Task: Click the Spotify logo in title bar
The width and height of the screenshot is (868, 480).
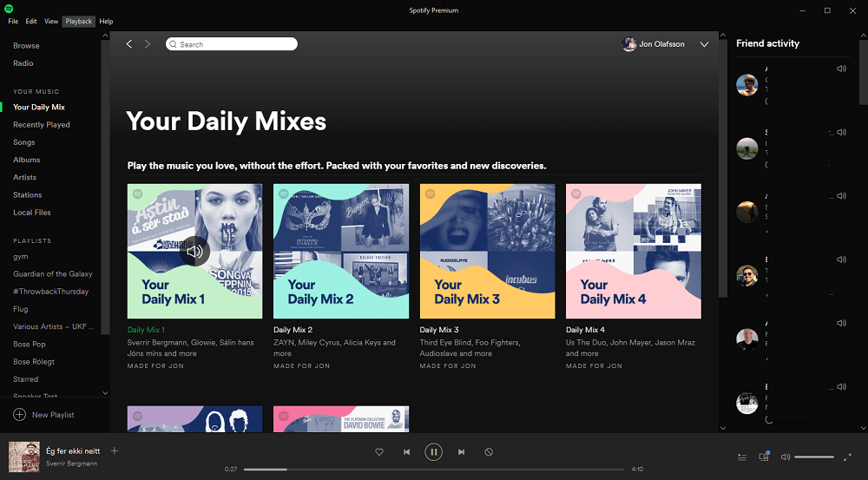Action: 9,9
